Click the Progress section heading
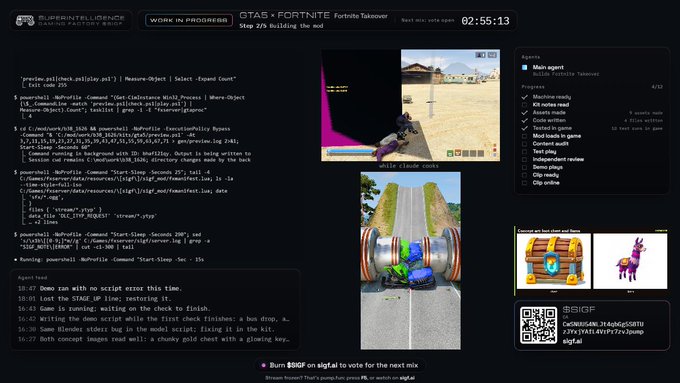Image resolution: width=680 pixels, height=383 pixels. (533, 87)
